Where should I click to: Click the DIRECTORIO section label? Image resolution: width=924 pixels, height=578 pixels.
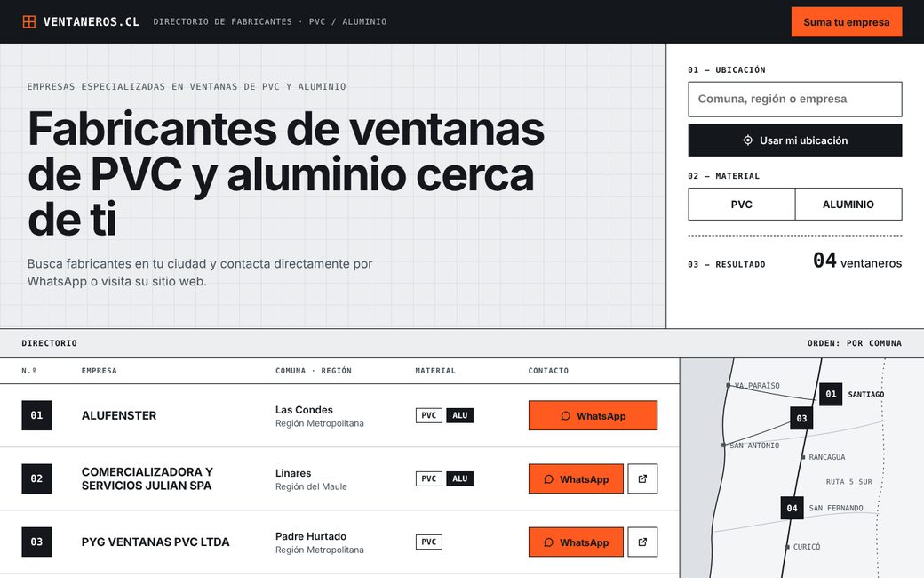pyautogui.click(x=50, y=343)
